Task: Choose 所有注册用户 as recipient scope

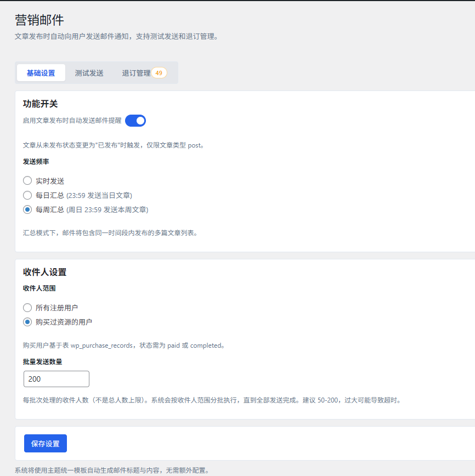Action: coord(27,308)
